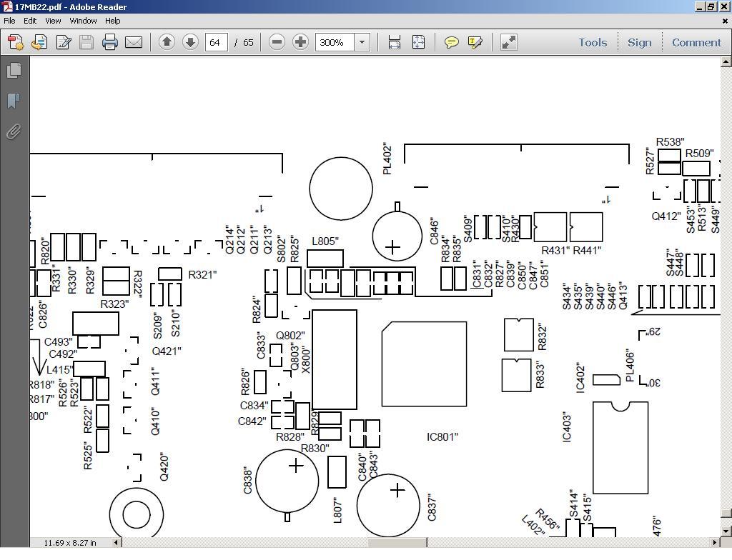Image resolution: width=732 pixels, height=560 pixels.
Task: Zoom in with plus button
Action: pyautogui.click(x=300, y=42)
